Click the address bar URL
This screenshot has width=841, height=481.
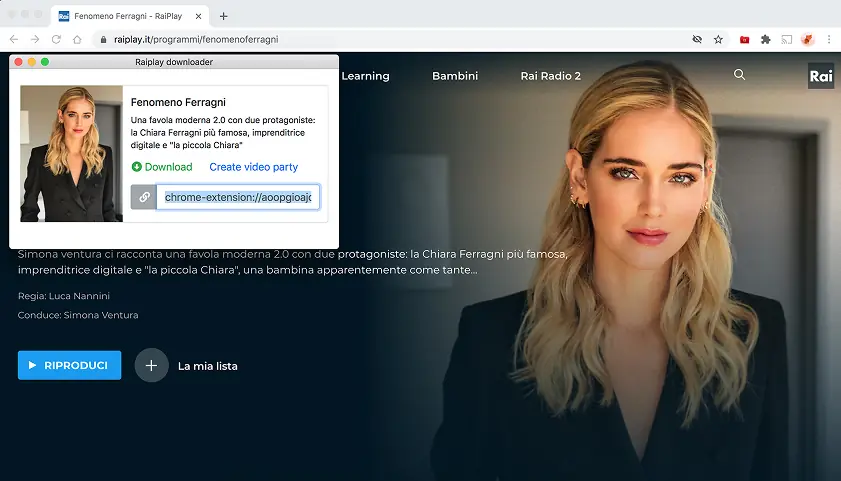click(196, 39)
